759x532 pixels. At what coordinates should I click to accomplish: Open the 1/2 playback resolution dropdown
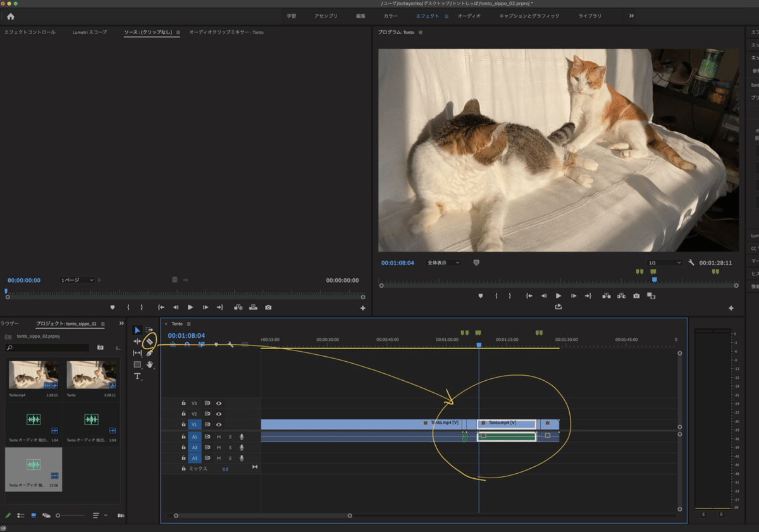pos(664,263)
